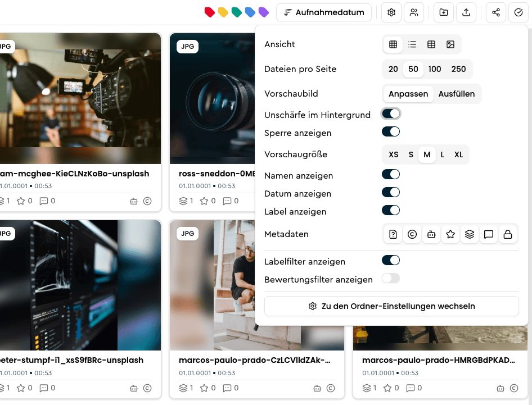Choose Ausfüllen for Vorschaubild
The height and width of the screenshot is (405, 532).
[x=456, y=94]
